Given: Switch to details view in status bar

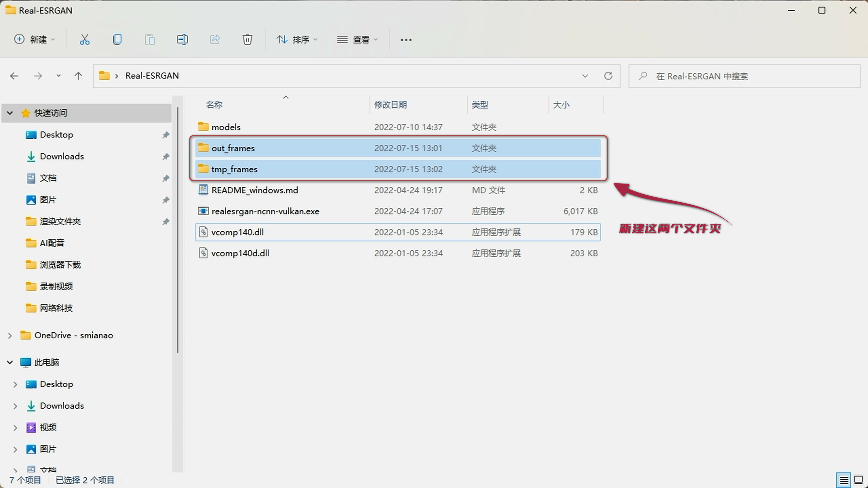Looking at the screenshot, I should (844, 480).
